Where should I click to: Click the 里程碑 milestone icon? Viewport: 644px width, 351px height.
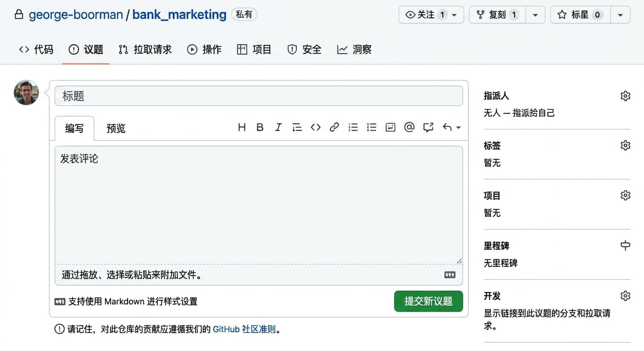tap(625, 245)
